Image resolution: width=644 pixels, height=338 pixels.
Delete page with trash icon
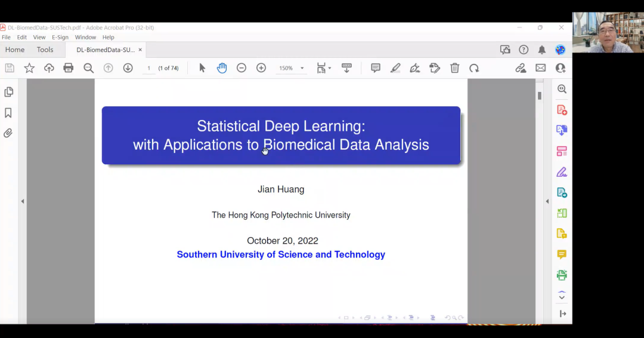[454, 68]
